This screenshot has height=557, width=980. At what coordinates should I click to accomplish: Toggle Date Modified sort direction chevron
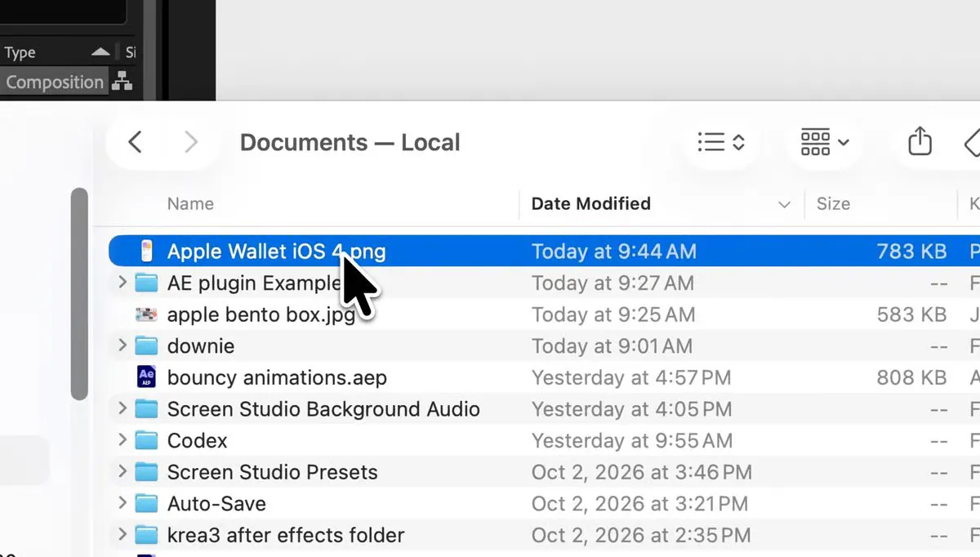(784, 205)
